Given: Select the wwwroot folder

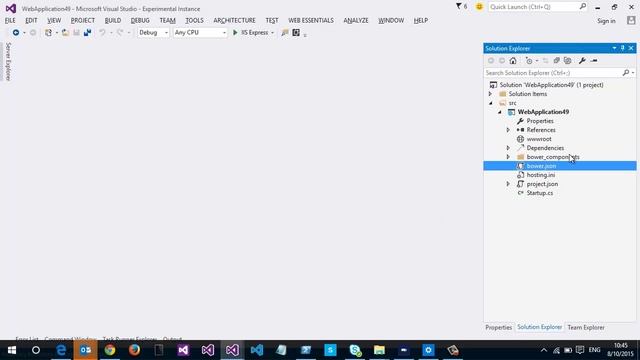Looking at the screenshot, I should tap(539, 139).
